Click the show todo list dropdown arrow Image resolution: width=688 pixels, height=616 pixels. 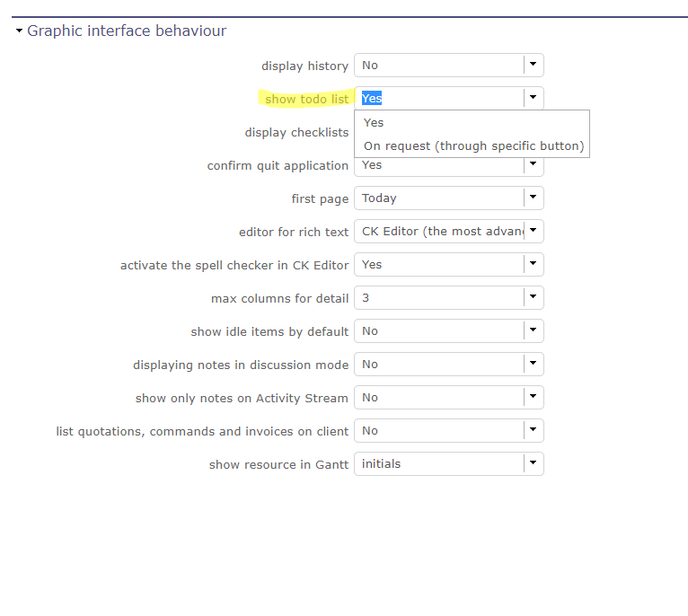click(533, 98)
